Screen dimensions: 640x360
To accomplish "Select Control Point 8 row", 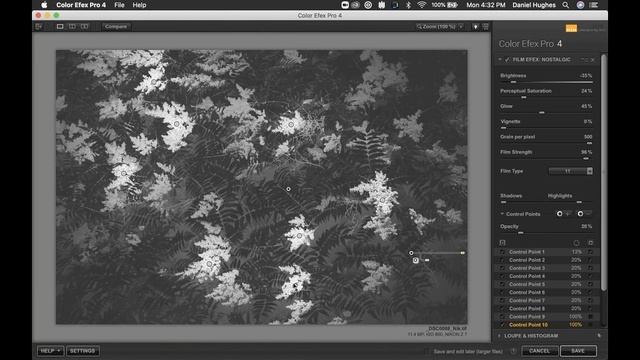I will coord(547,309).
